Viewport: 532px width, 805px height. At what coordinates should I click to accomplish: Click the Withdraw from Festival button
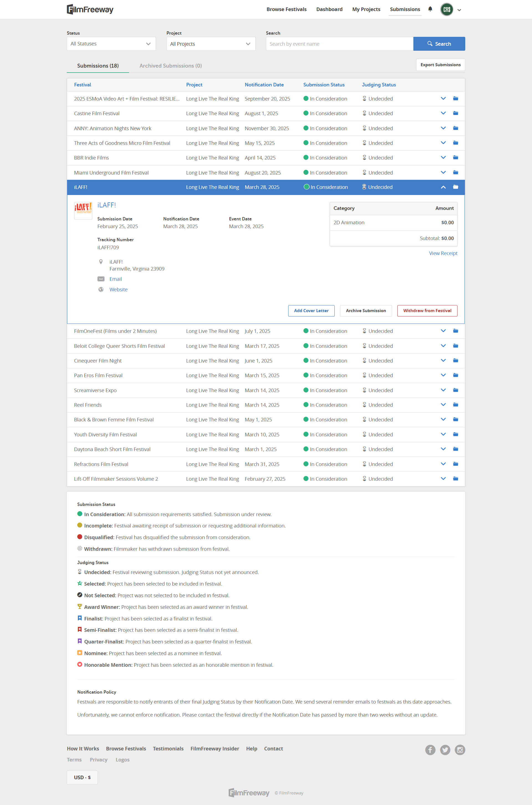pyautogui.click(x=427, y=311)
